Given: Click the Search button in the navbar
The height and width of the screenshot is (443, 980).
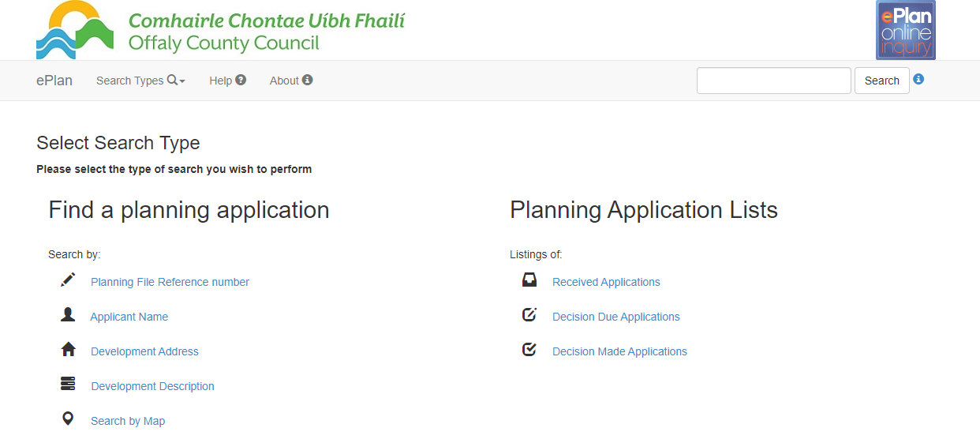Looking at the screenshot, I should 882,81.
